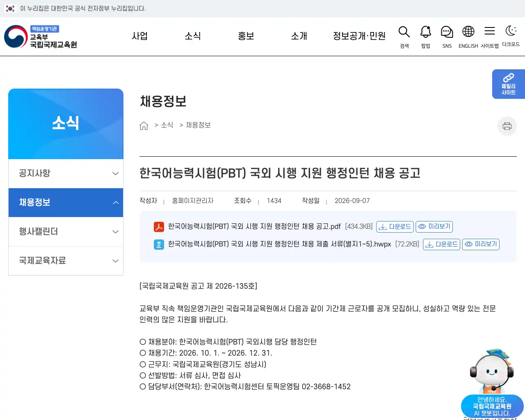Open the 홍보 main menu
This screenshot has width=525, height=420.
point(246,36)
